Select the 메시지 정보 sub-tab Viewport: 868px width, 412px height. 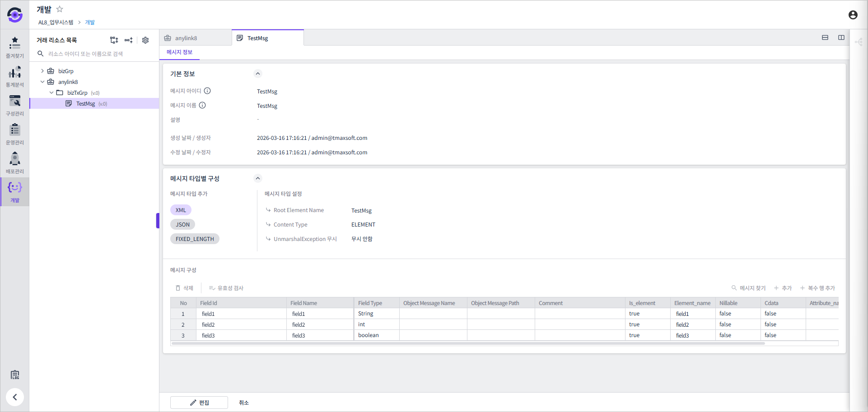click(x=180, y=52)
